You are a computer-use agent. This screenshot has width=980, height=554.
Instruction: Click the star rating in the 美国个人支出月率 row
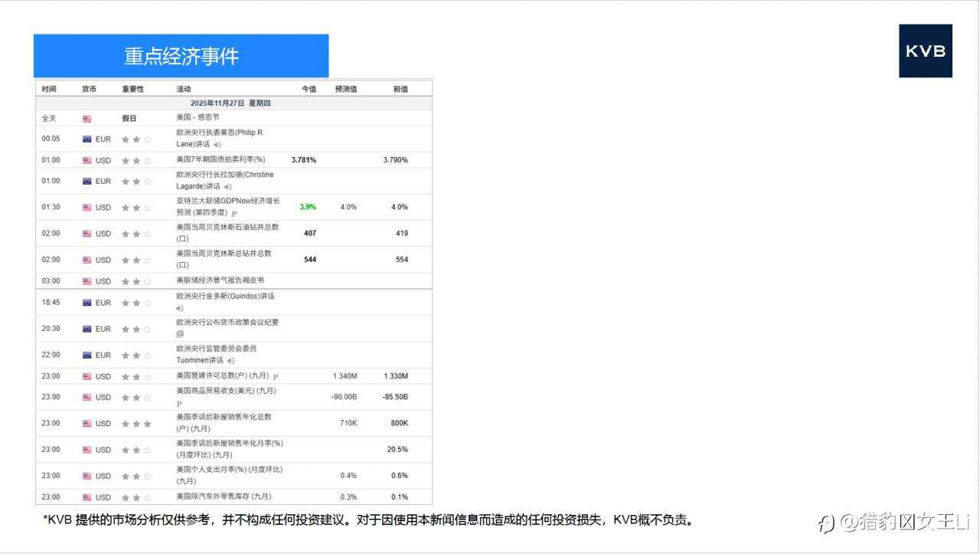(x=136, y=476)
